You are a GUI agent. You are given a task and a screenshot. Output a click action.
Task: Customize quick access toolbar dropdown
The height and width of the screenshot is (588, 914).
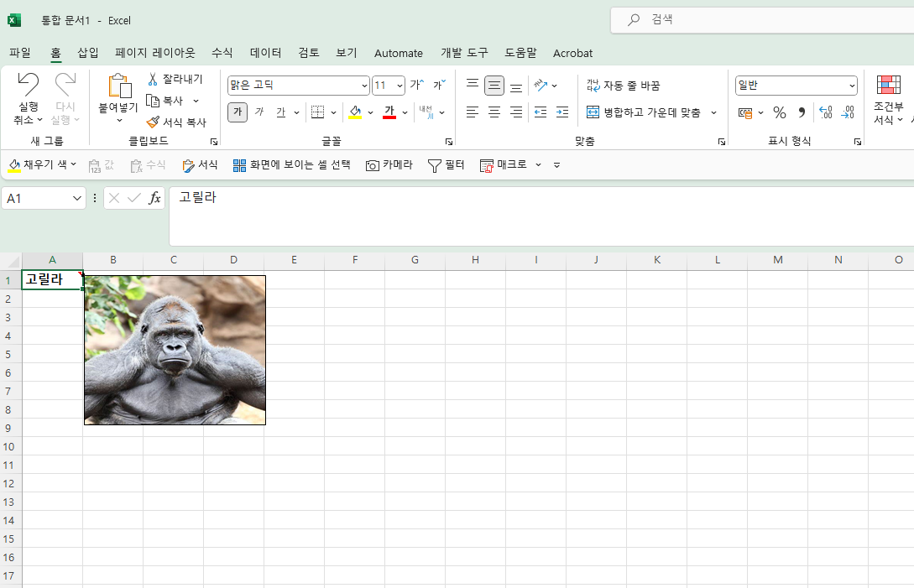556,165
